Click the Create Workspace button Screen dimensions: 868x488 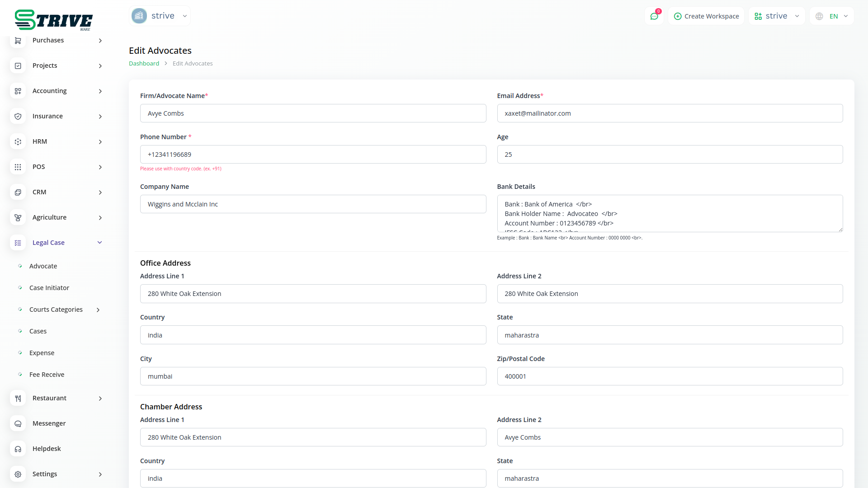706,16
